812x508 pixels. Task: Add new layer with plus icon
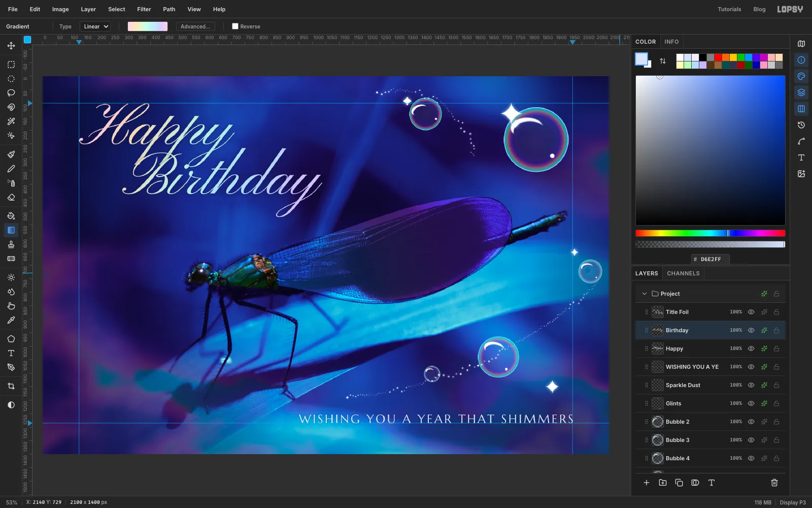tap(647, 483)
